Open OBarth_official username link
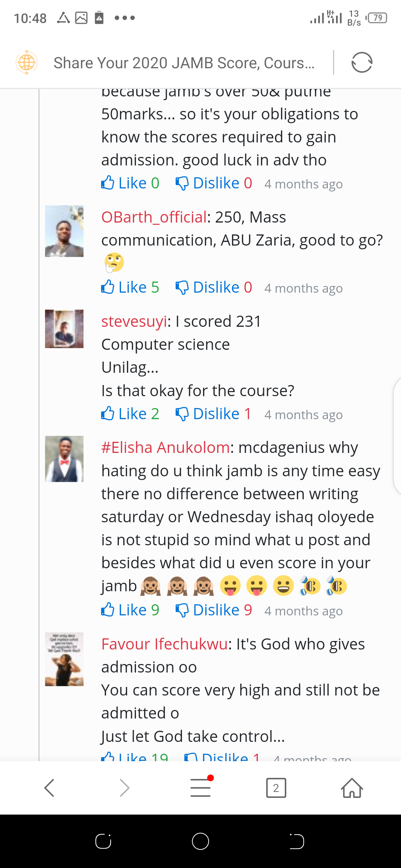Screen dimensions: 401x868 click(x=154, y=217)
